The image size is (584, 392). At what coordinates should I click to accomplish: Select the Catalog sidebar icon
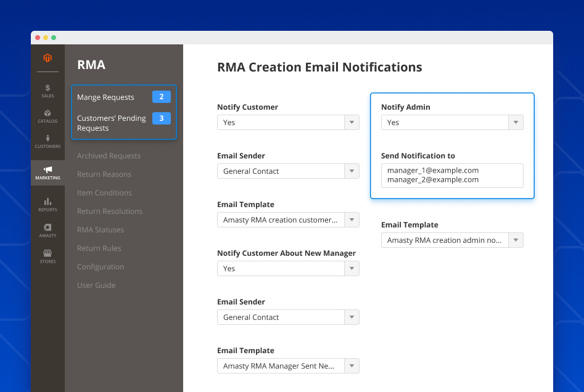tap(47, 116)
